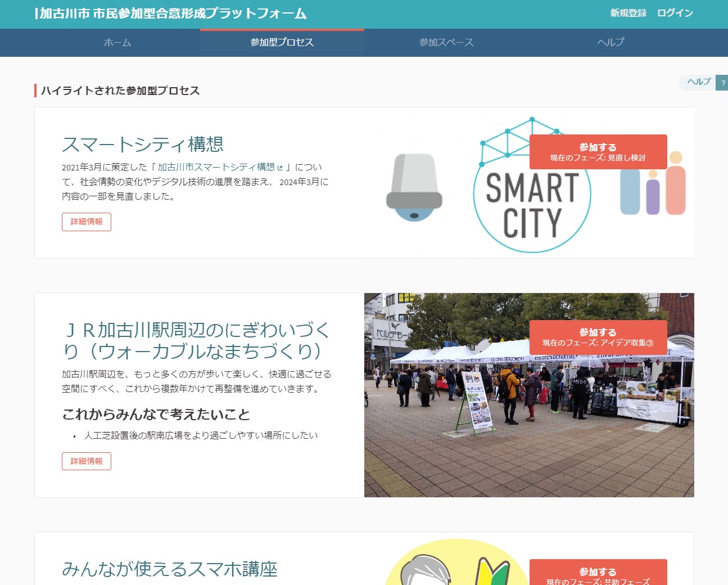Screen dimensions: 728x585
Task: Open the floating ヘルプ side button
Action: point(698,82)
